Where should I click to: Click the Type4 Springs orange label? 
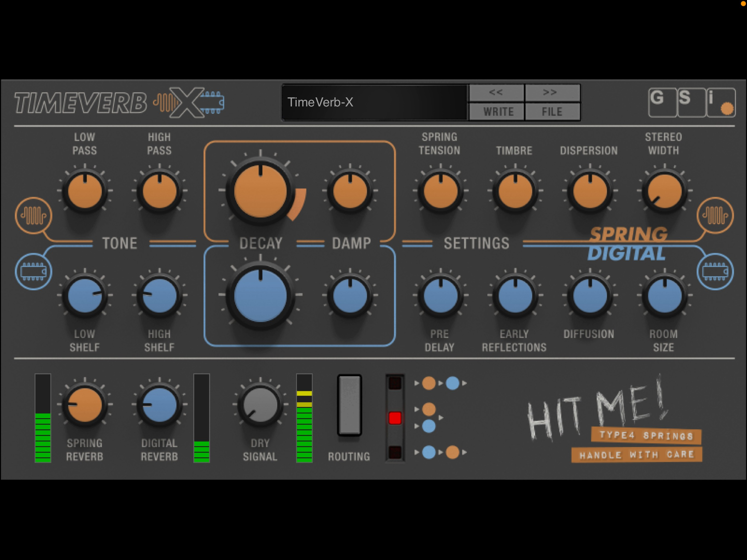646,436
